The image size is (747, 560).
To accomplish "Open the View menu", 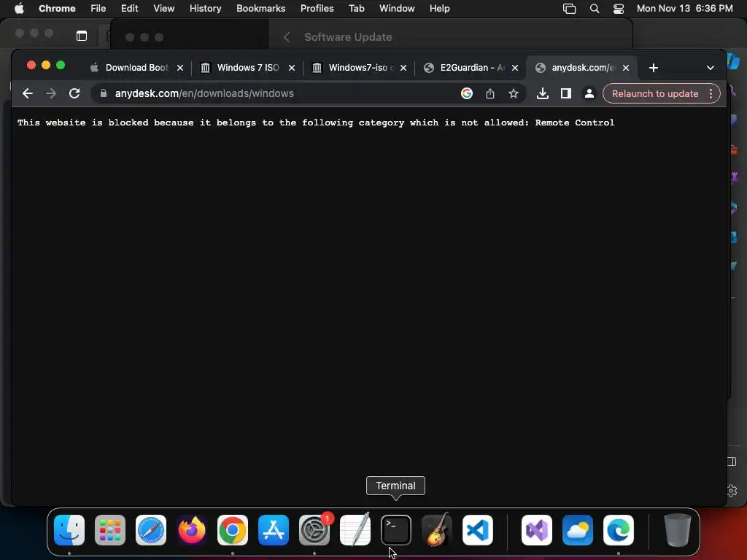I will click(x=164, y=9).
